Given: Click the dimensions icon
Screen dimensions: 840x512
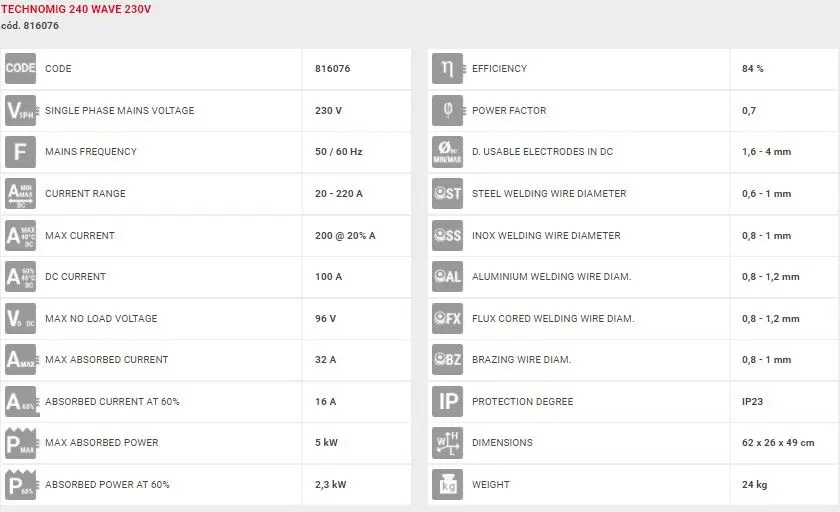Looking at the screenshot, I should pyautogui.click(x=447, y=443).
